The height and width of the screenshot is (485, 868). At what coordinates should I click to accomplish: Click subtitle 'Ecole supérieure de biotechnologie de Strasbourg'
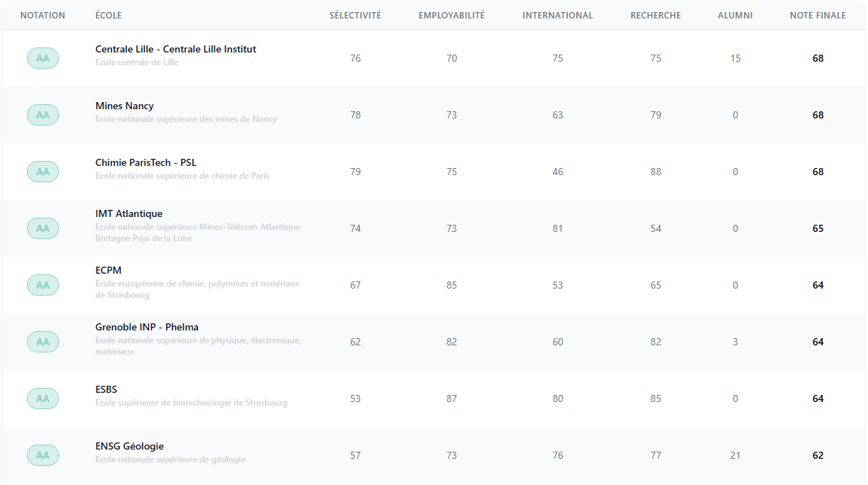tap(192, 403)
